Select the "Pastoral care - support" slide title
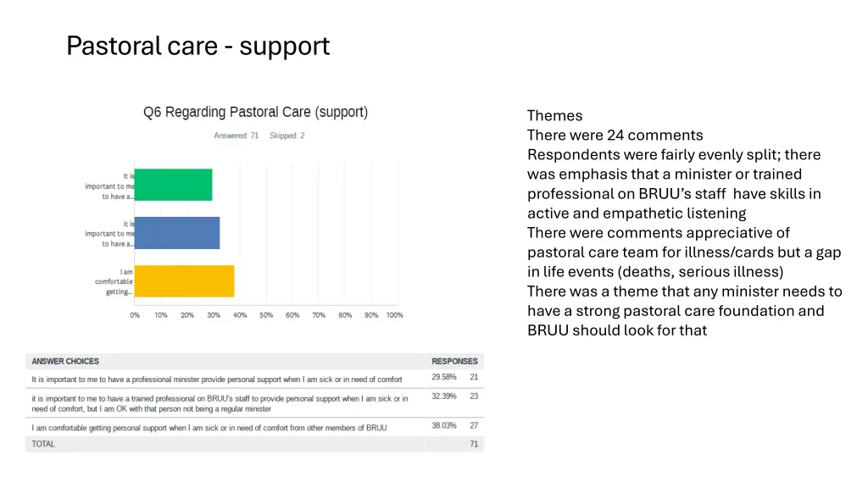868x488 pixels. [198, 45]
